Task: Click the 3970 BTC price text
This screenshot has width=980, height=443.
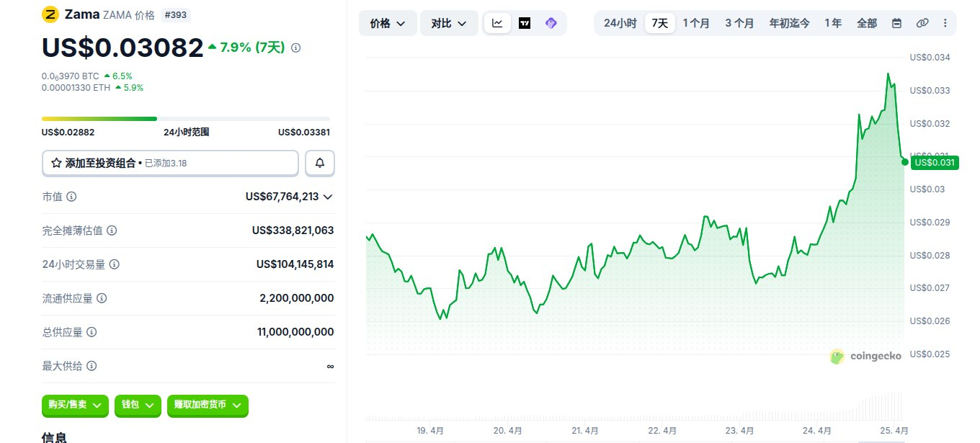Action: (70, 76)
